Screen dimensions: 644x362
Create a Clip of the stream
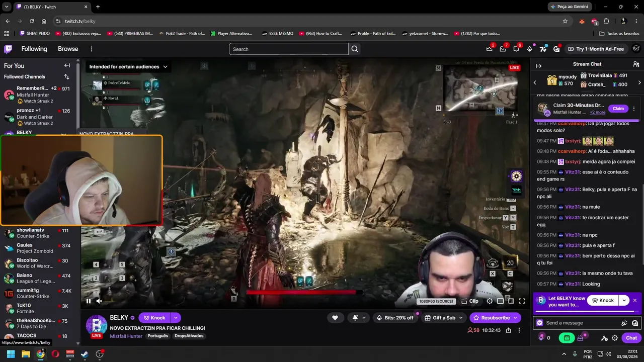tap(469, 301)
